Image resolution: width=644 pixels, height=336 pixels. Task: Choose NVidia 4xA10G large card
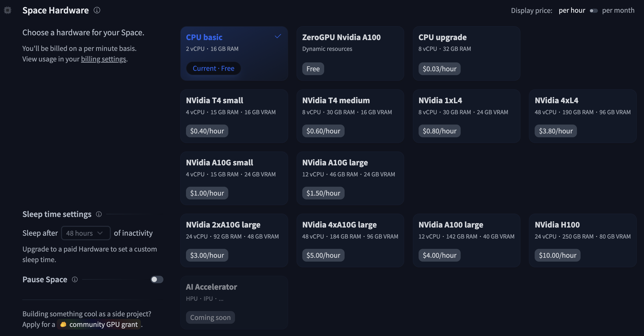click(350, 240)
